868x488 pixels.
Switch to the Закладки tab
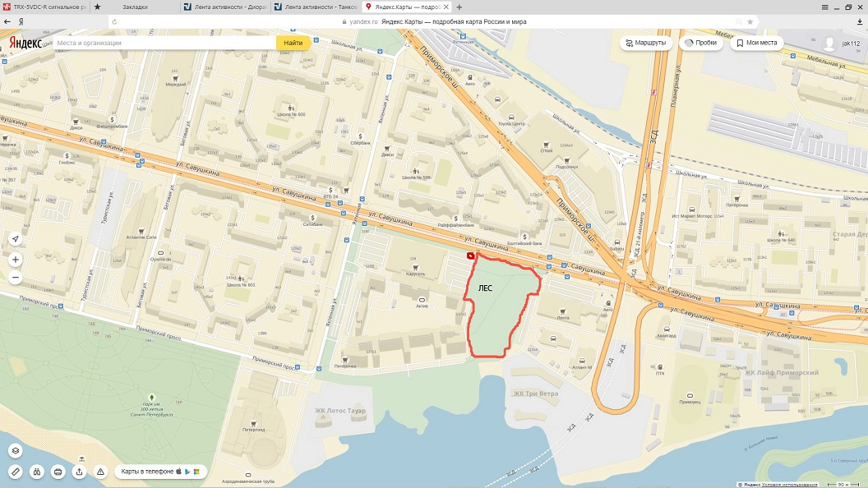pos(135,7)
